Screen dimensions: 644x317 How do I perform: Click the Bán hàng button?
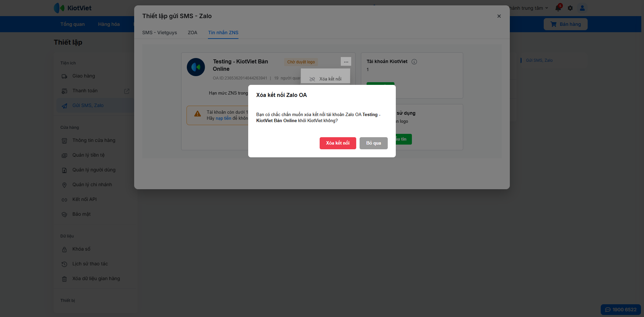(566, 24)
